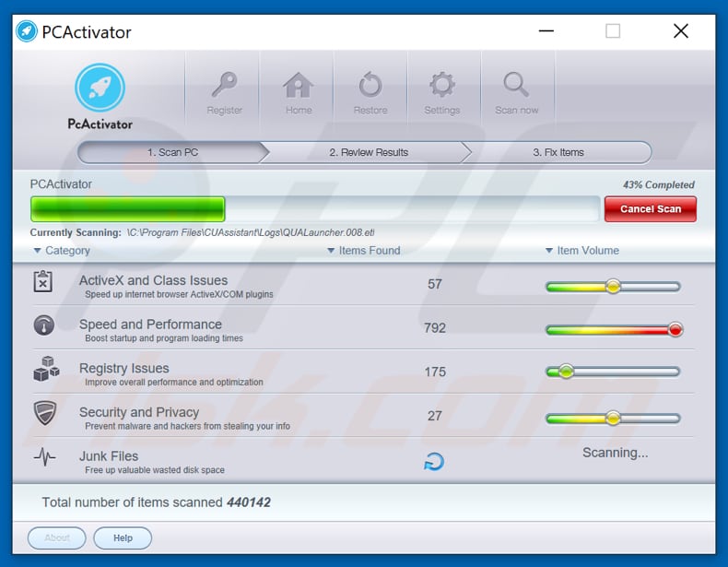Select the Security and Privacy shield icon
The width and height of the screenshot is (728, 567).
point(45,413)
